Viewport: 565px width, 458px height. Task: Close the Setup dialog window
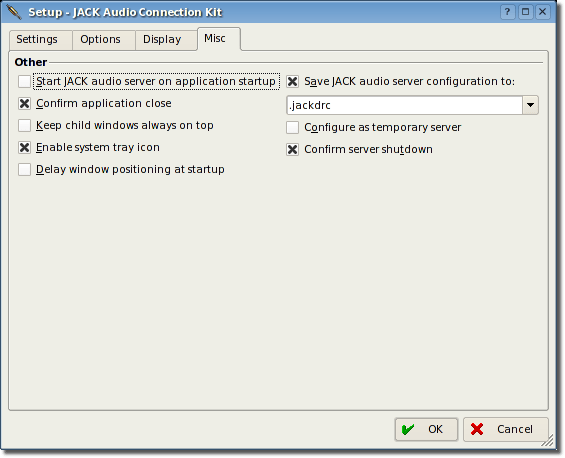click(x=543, y=12)
